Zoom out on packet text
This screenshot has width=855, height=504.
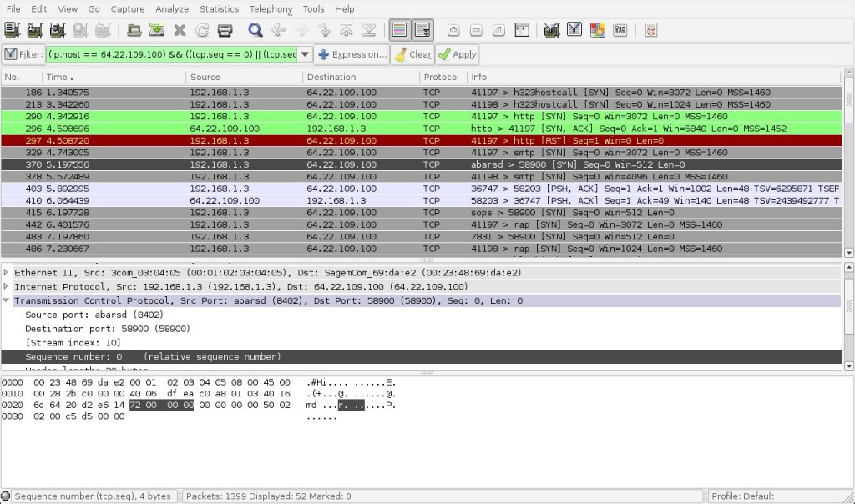476,30
